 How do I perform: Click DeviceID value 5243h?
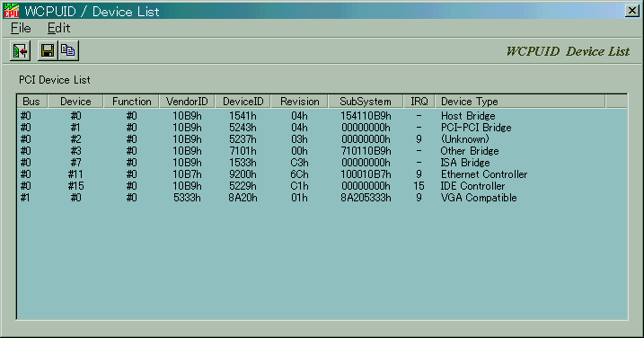point(243,128)
